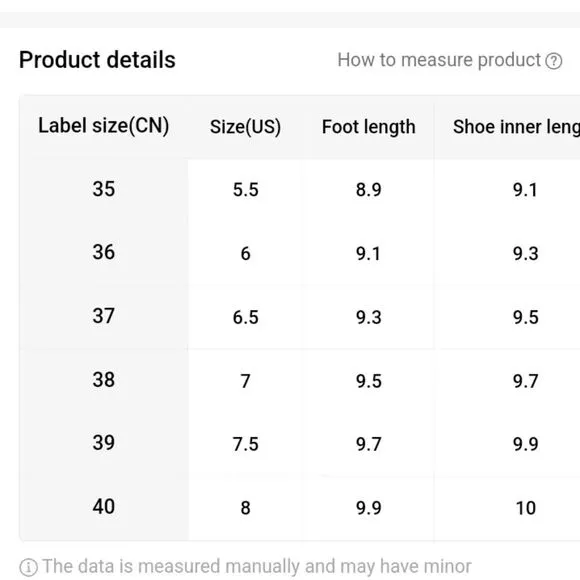Pick the CN size 38 row label

click(104, 380)
